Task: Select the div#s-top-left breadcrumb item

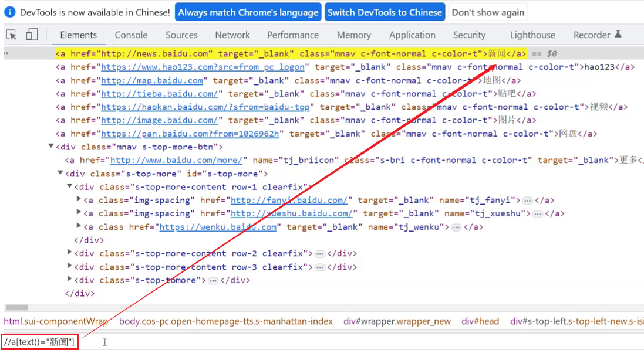Action: [x=576, y=321]
